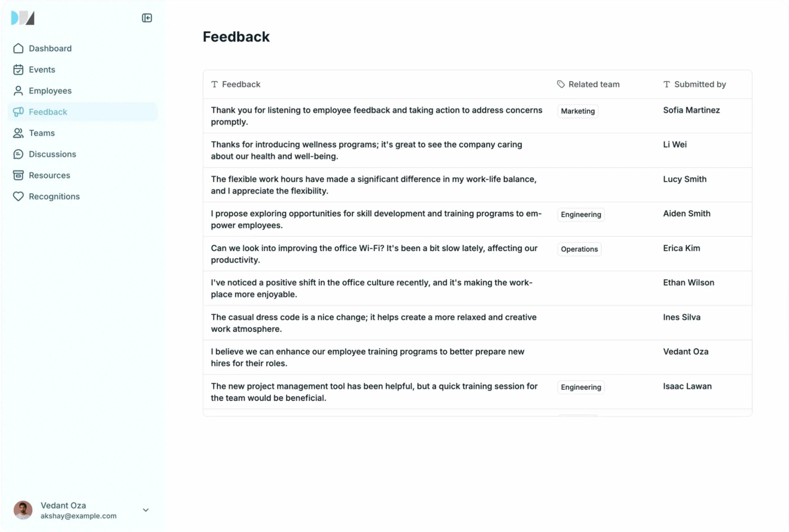
Task: Click the app logo in the sidebar
Action: pos(23,18)
